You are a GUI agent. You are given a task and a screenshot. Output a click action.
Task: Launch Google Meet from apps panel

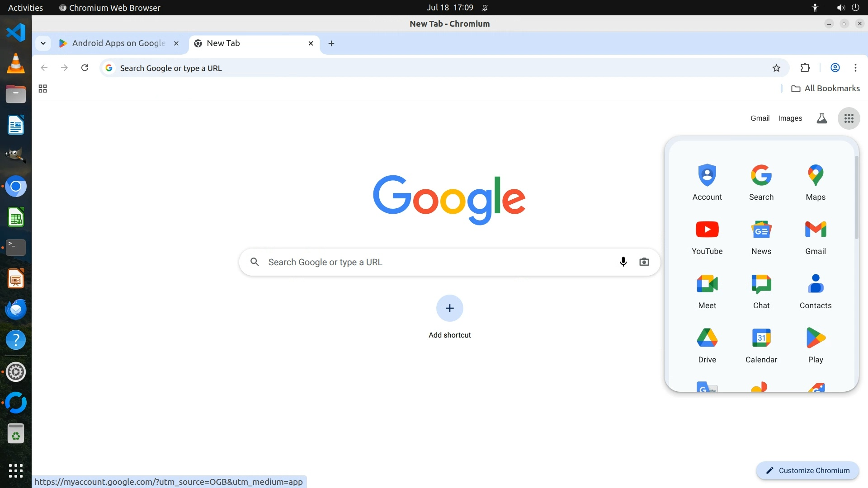pos(707,290)
